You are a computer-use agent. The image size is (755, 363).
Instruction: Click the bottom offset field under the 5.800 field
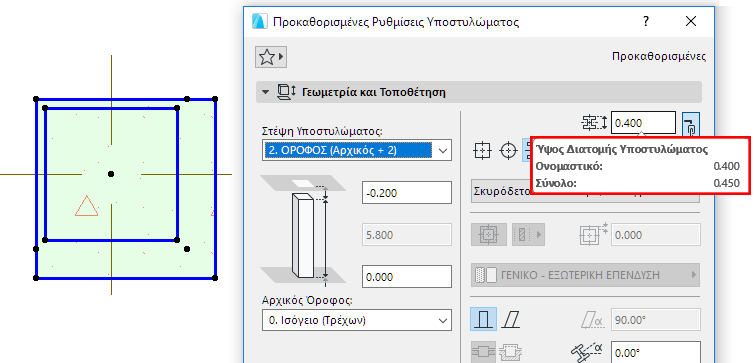406,277
